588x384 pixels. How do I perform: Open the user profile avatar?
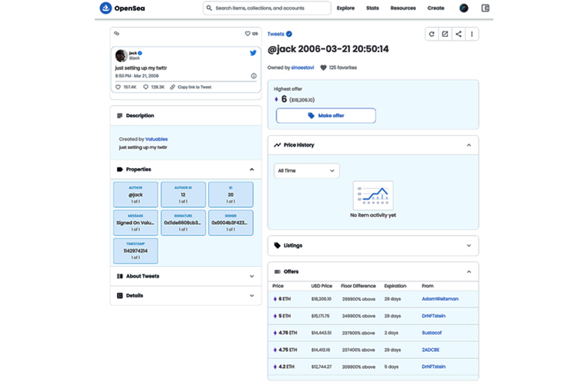(x=464, y=8)
